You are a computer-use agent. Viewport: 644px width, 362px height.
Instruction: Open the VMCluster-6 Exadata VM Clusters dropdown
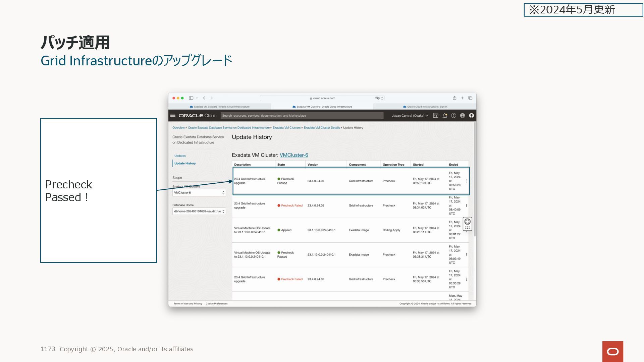[199, 193]
